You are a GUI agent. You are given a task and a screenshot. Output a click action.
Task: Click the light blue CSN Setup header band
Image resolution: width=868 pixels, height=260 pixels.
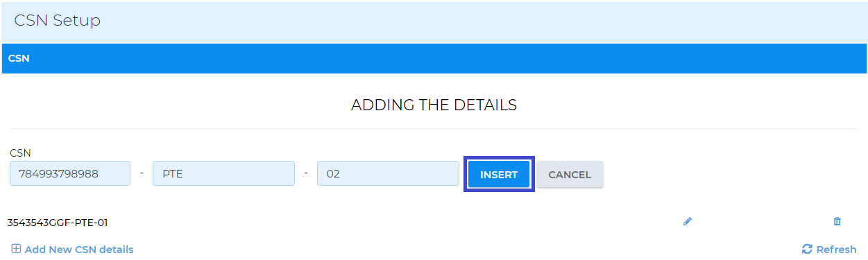(486, 21)
